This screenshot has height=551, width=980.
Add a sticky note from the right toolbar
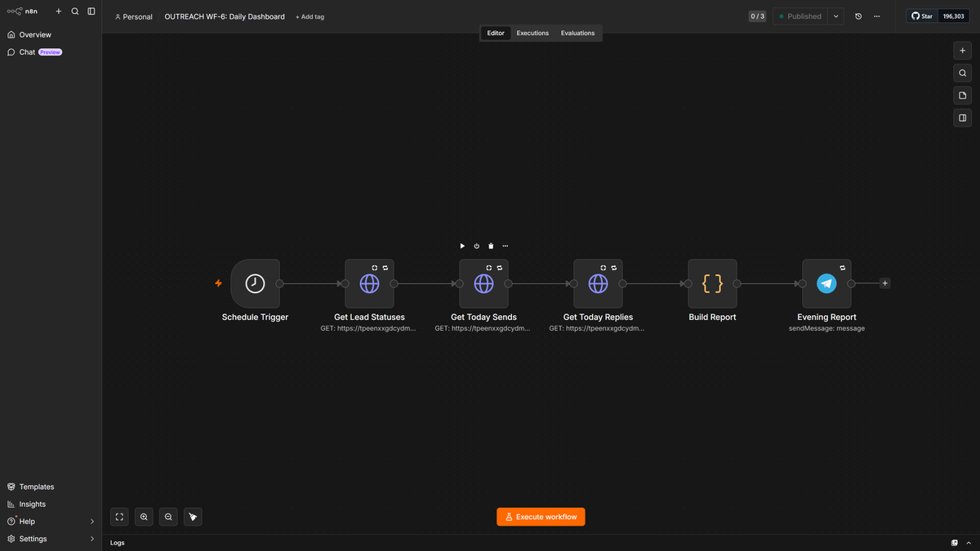(x=963, y=96)
